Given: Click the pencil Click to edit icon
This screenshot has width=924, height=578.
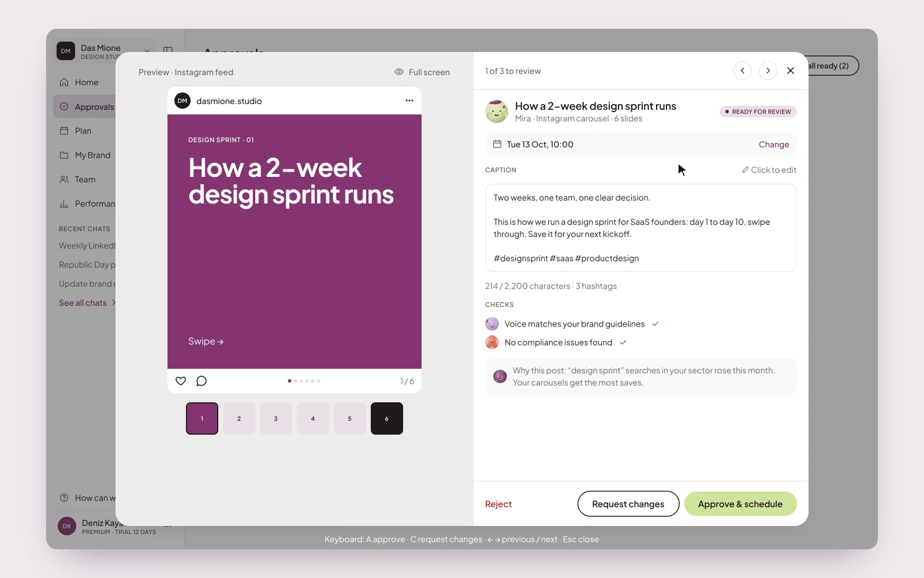Looking at the screenshot, I should (x=746, y=170).
